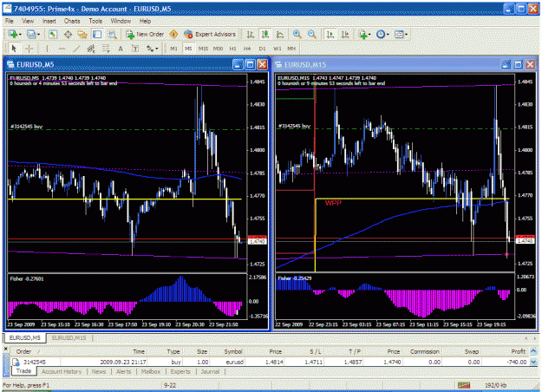Select the Trendline drawing tool
The width and height of the screenshot is (542, 392).
click(76, 49)
